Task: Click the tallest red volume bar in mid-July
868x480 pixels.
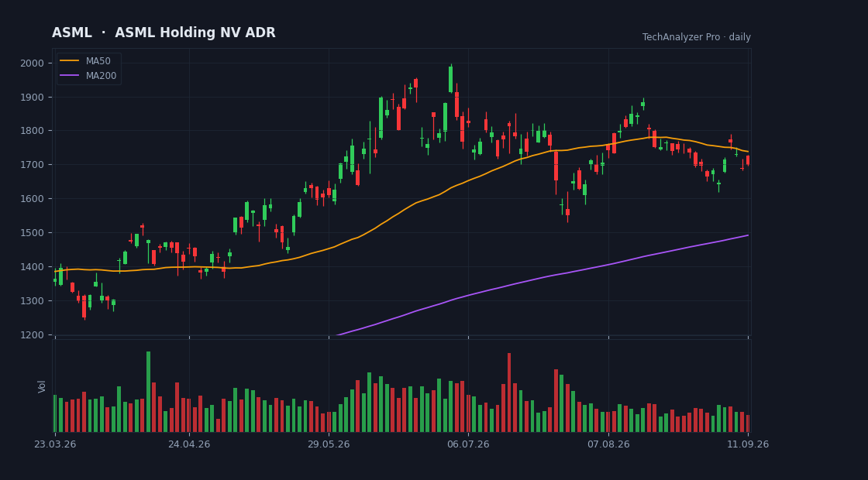Action: click(508, 393)
